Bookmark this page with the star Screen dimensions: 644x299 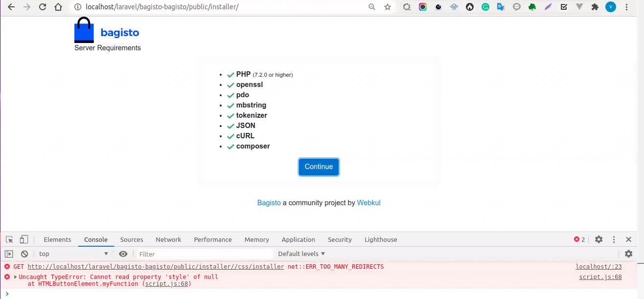[387, 7]
